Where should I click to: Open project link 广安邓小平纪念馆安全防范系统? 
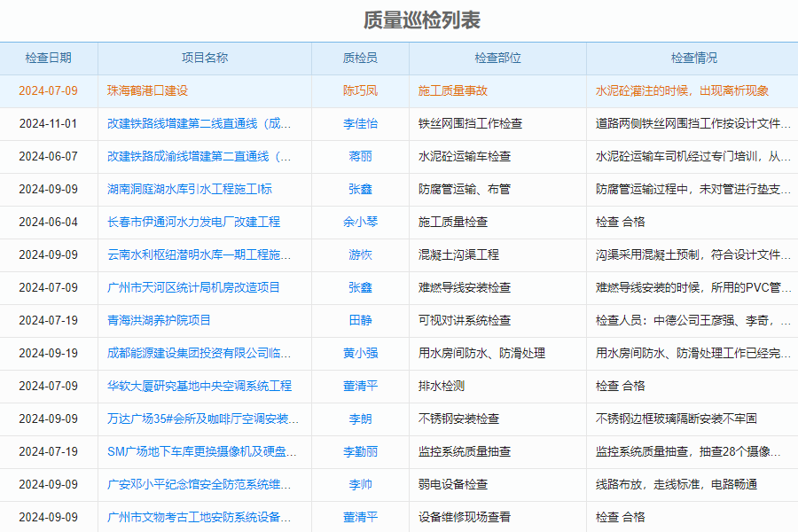coord(199,485)
